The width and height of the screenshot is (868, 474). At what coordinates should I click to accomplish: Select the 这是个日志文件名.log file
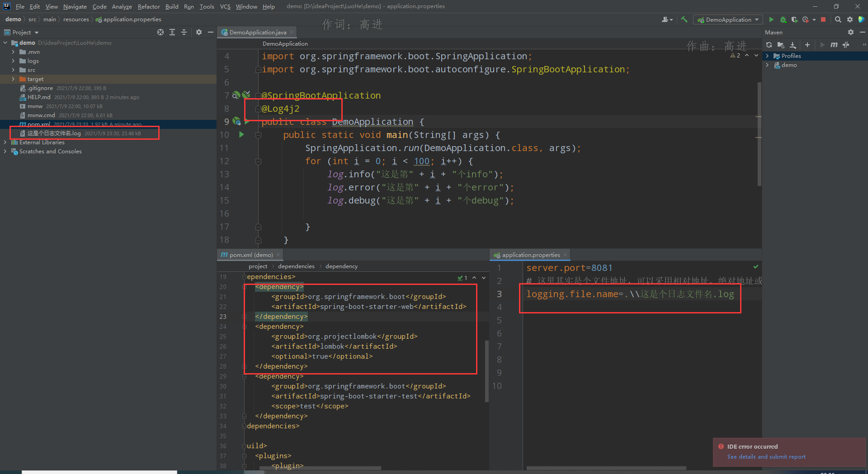[x=54, y=133]
